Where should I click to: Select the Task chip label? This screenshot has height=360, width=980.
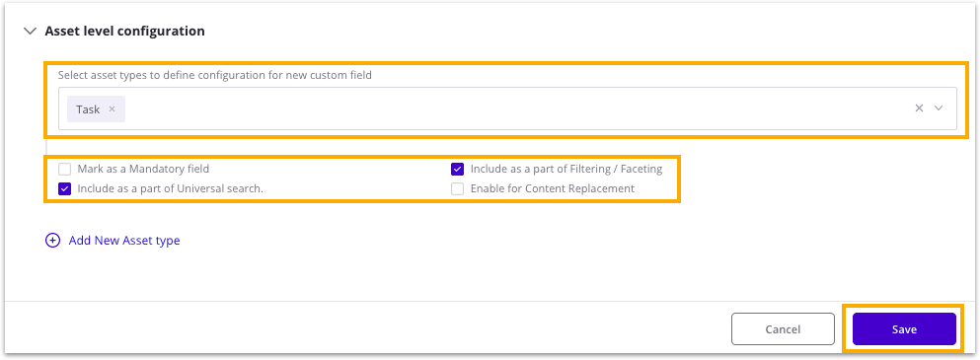[88, 109]
